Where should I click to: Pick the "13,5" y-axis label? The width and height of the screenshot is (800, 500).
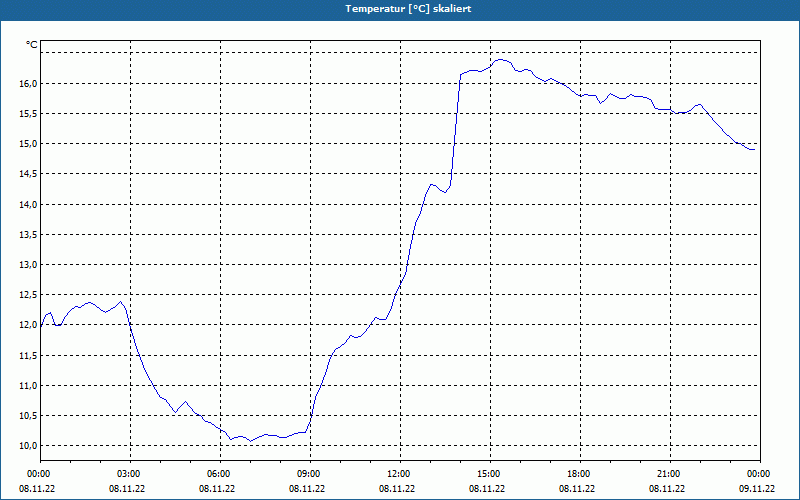[29, 235]
